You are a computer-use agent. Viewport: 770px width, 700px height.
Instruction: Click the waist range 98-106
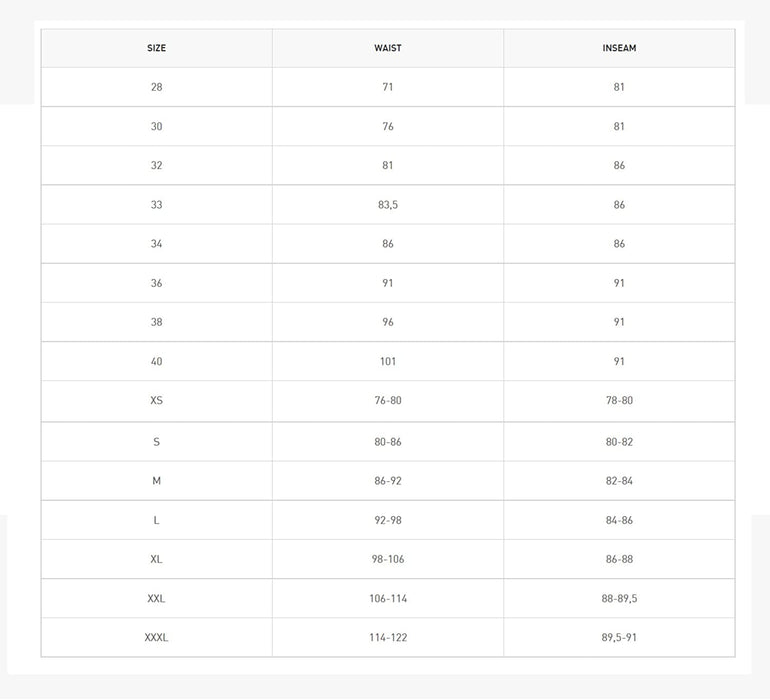coord(388,559)
